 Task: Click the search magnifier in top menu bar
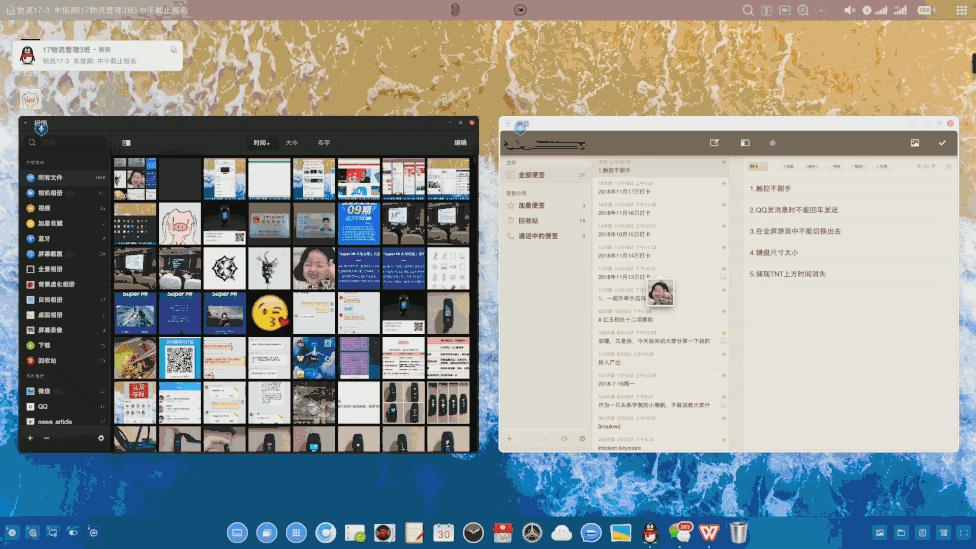tap(748, 10)
